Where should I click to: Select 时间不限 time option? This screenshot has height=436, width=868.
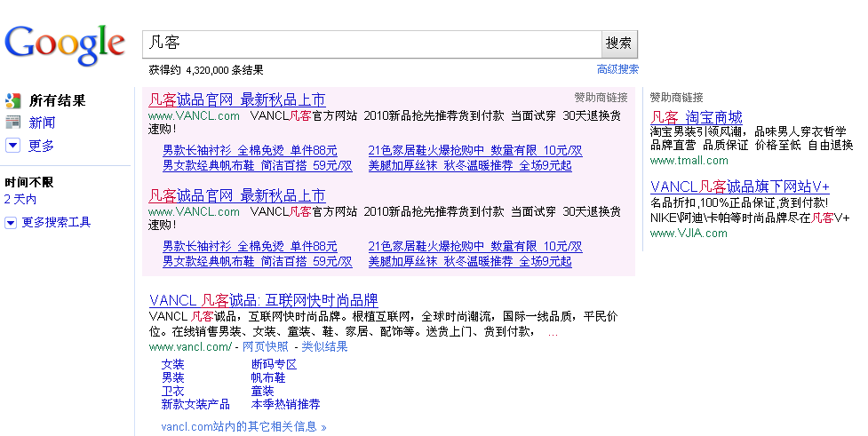click(28, 182)
